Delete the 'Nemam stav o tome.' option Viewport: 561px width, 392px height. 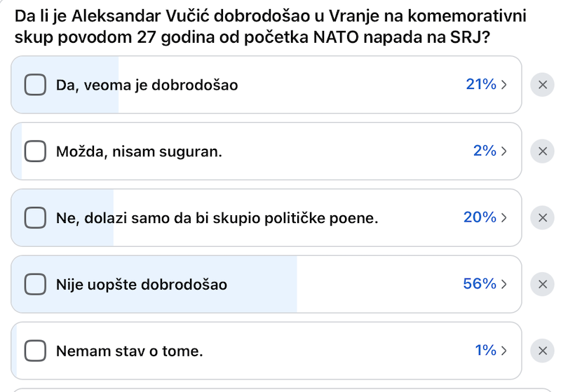tap(542, 351)
